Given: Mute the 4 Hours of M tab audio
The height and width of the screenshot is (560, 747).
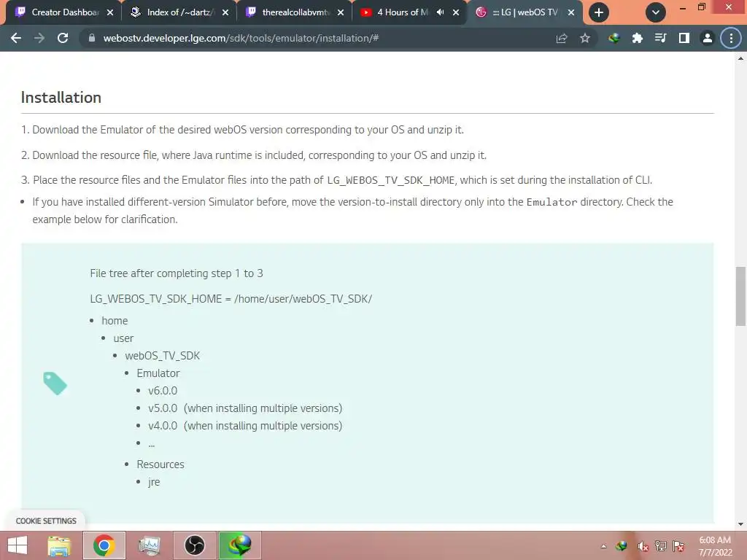Looking at the screenshot, I should click(x=440, y=12).
